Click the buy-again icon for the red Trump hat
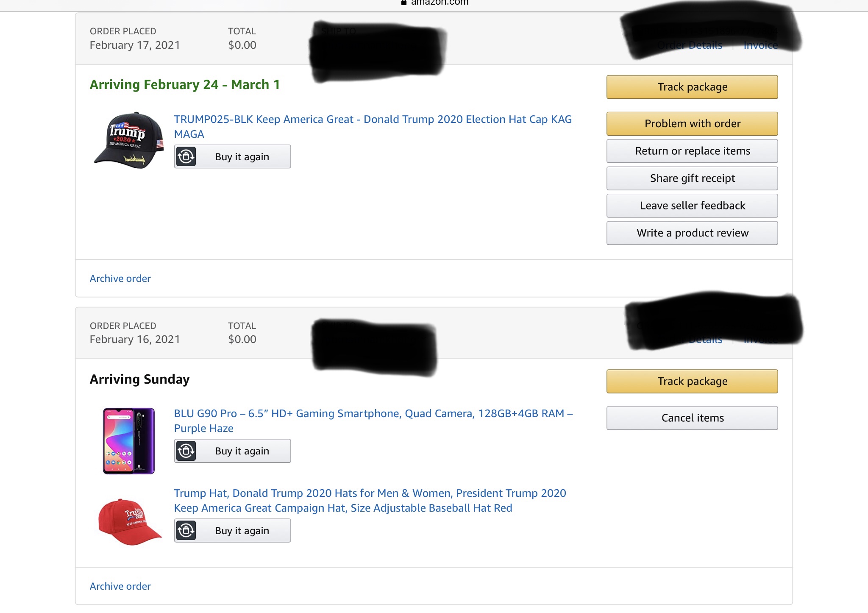Screen dimensions: 868x613 point(186,531)
